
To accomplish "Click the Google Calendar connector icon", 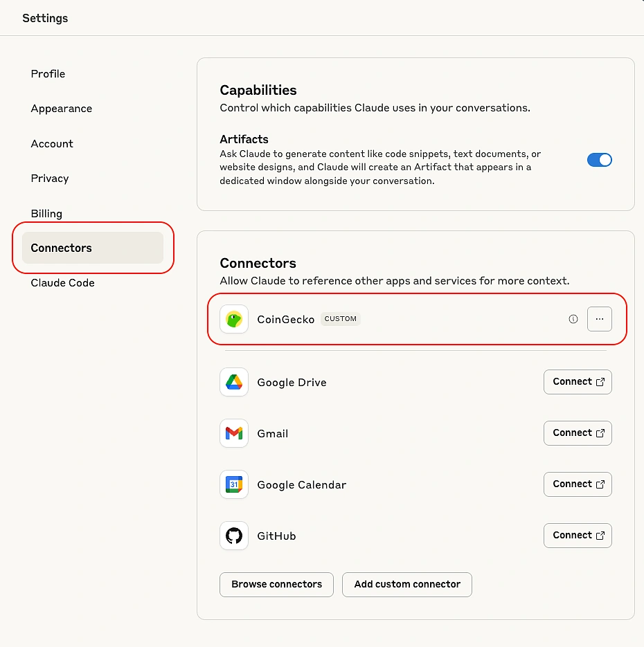I will click(x=233, y=484).
